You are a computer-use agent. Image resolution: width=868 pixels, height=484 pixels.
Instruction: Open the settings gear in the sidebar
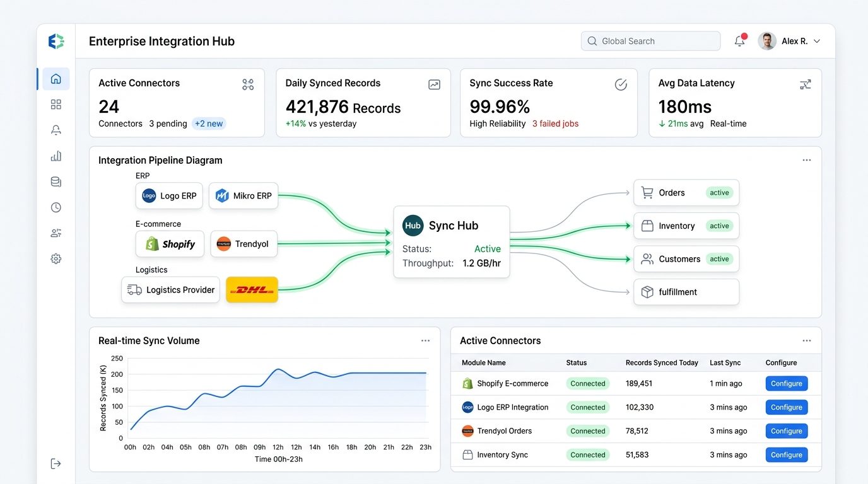(x=56, y=258)
